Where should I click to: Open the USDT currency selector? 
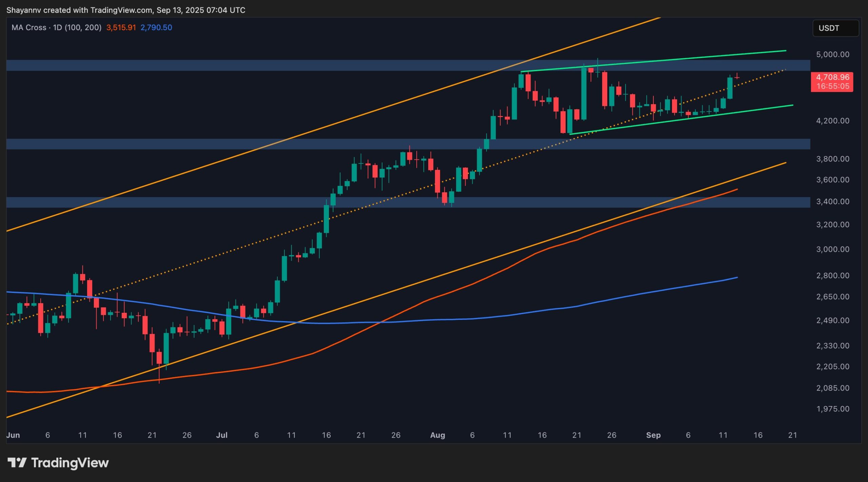pos(835,28)
